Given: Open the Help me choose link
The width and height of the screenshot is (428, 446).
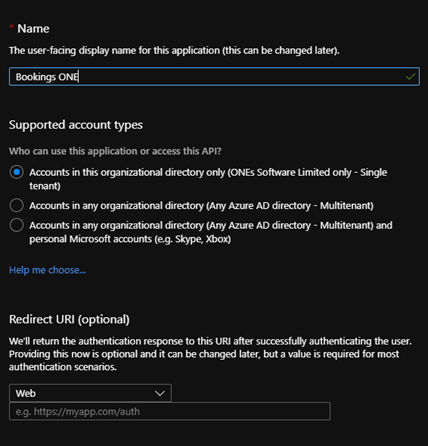Looking at the screenshot, I should (47, 270).
